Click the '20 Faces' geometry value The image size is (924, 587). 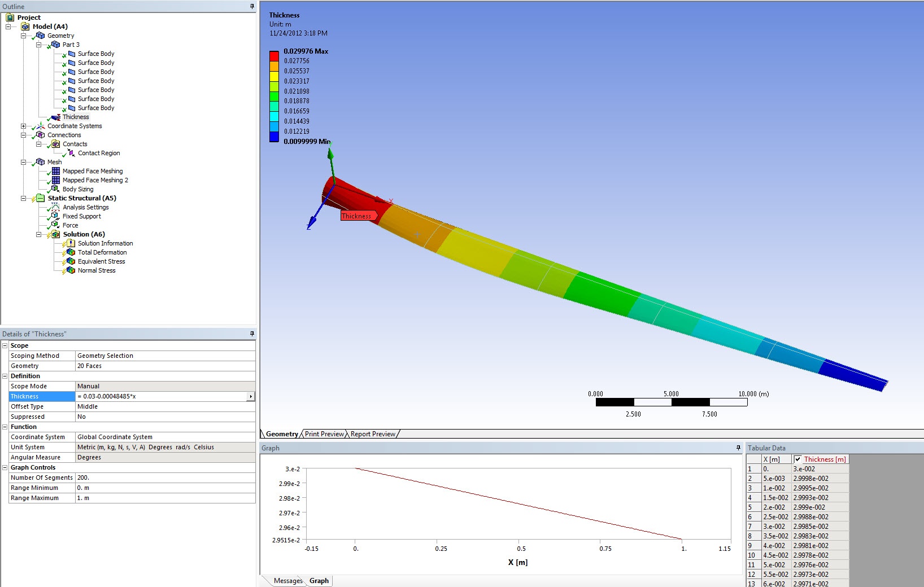[x=165, y=366]
